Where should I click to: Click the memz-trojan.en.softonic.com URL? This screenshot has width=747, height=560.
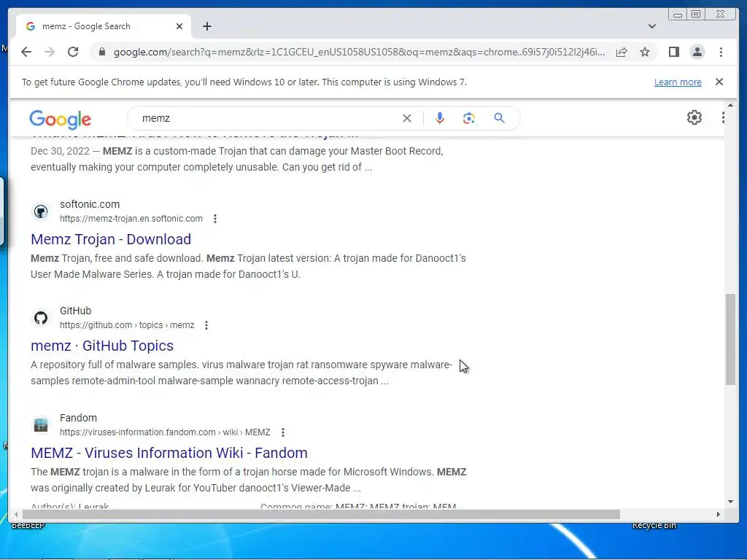[131, 219]
